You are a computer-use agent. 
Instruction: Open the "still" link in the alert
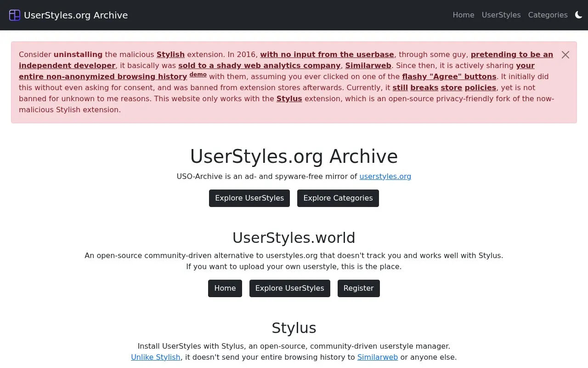[400, 87]
